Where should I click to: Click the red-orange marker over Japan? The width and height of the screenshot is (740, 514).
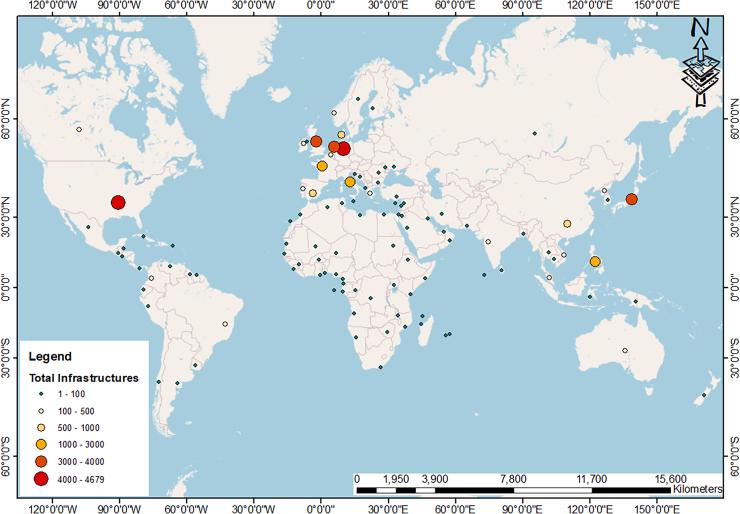(631, 199)
